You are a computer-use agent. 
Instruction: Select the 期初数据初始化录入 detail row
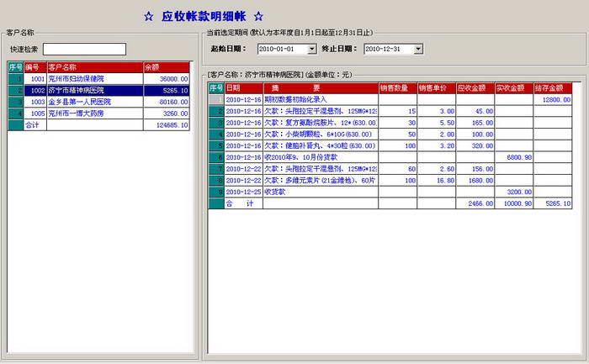[390, 100]
